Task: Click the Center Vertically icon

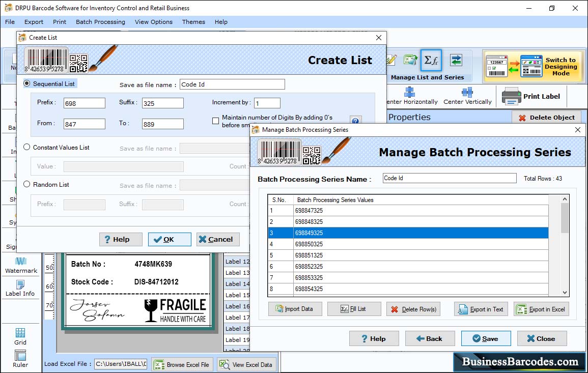Action: [x=467, y=92]
